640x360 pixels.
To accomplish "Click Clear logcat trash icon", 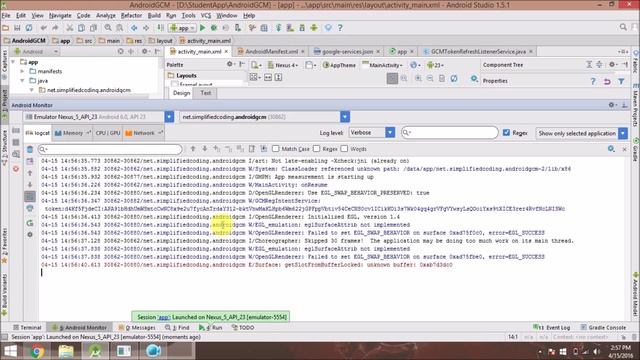I will point(30,149).
